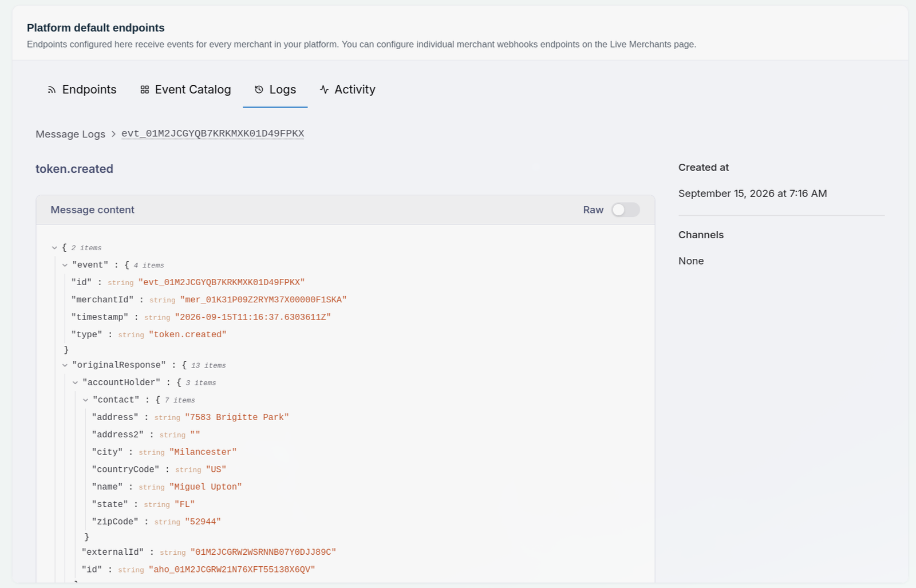Click the "zipCode" key label
Viewport: 916px width, 588px height.
[x=115, y=522]
